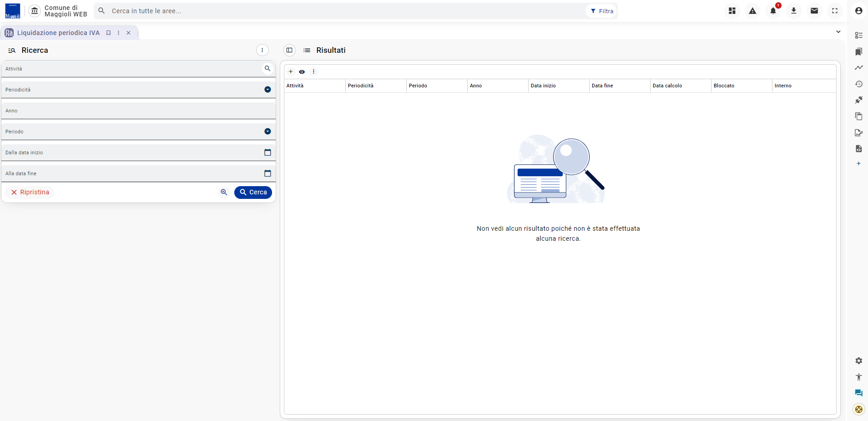
Task: Open the trend chart sidebar icon
Action: coord(858,68)
